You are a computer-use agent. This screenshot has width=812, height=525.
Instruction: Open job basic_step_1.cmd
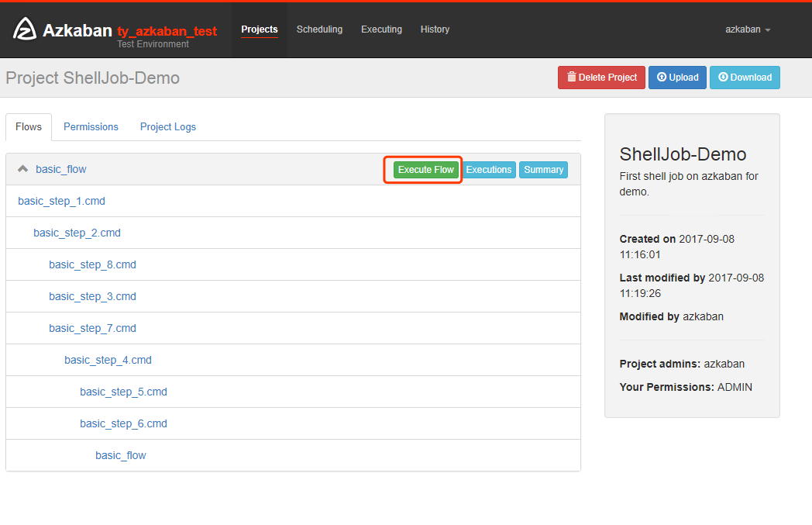point(62,201)
